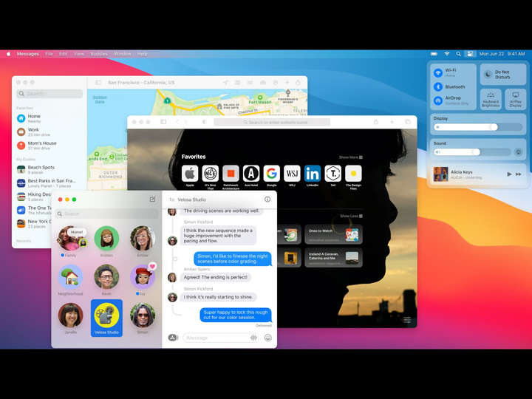
Task: Click Show More in Safari Favorites
Action: tap(351, 157)
